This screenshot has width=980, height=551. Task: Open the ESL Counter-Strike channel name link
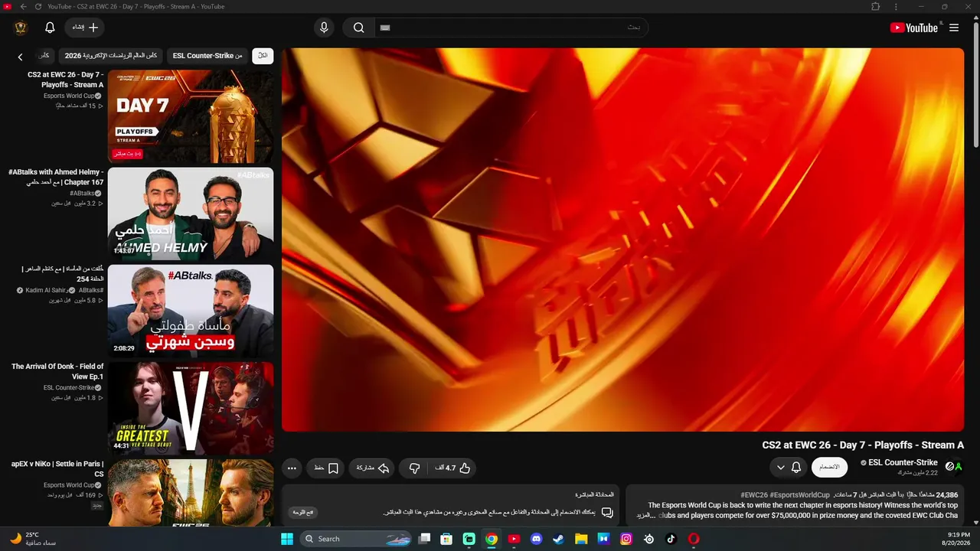pyautogui.click(x=903, y=462)
